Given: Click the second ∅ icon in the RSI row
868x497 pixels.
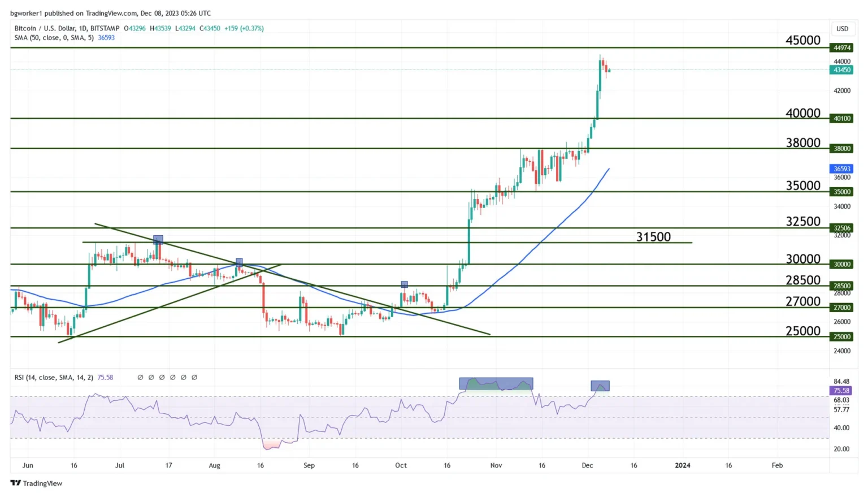Looking at the screenshot, I should tap(150, 377).
